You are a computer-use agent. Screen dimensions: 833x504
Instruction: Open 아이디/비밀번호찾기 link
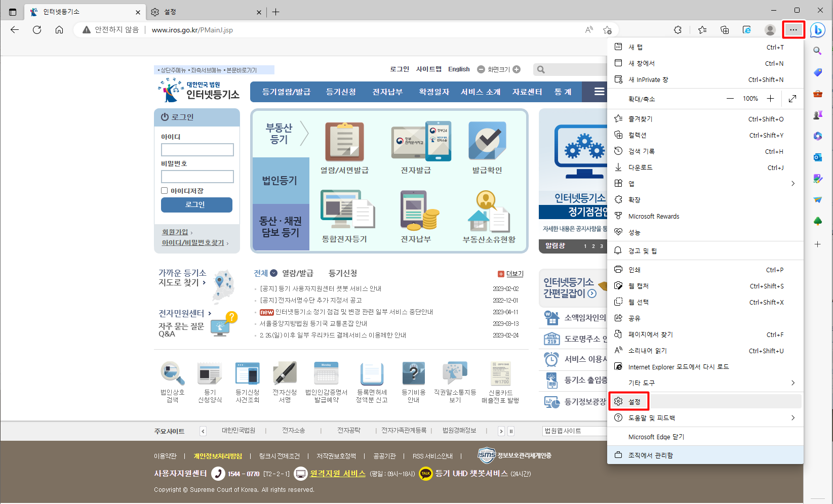[x=193, y=242]
